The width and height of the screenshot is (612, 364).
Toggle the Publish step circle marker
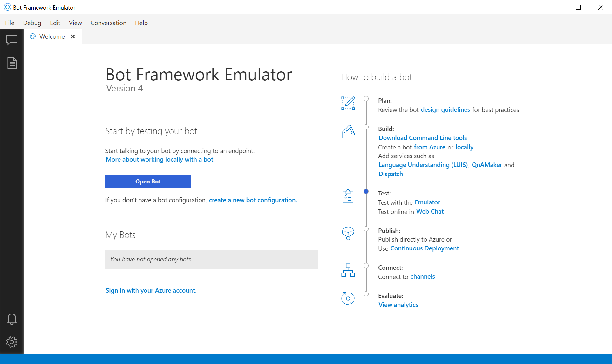tap(366, 228)
